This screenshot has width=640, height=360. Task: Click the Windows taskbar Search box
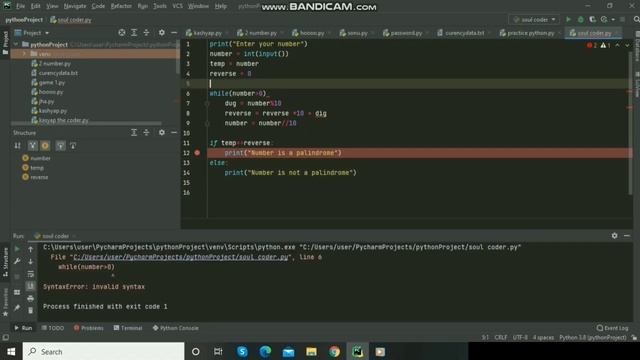(104, 351)
